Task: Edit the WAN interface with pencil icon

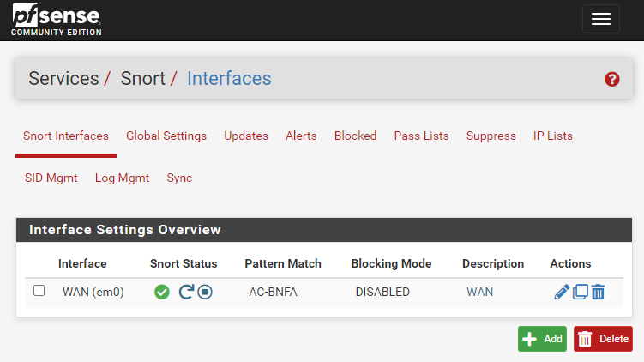Action: coord(562,292)
